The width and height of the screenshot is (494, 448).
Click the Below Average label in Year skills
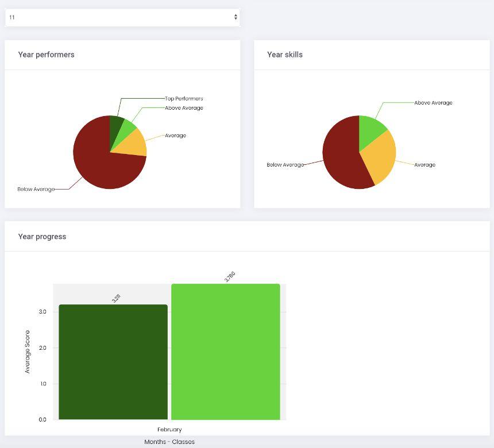285,165
